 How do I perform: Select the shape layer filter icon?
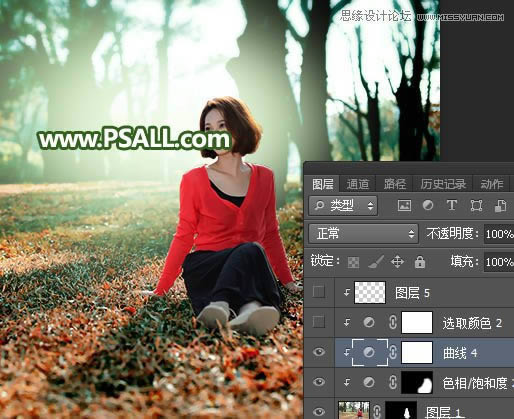coord(476,205)
